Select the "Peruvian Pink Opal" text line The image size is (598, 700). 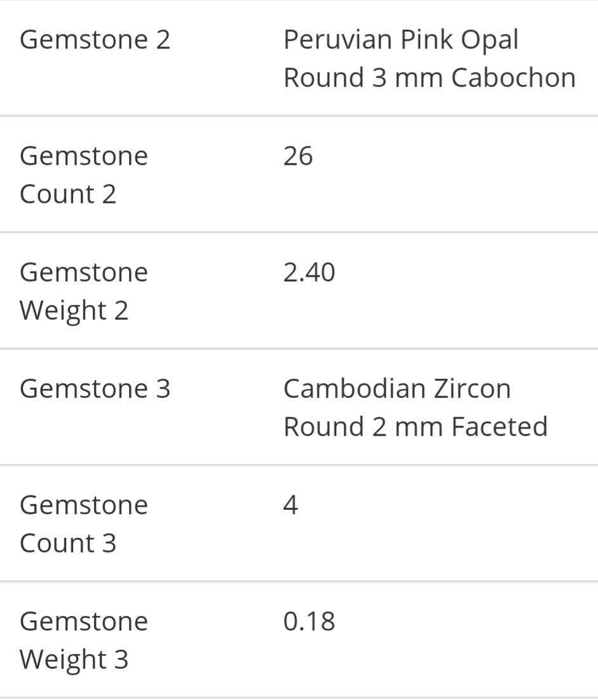tap(400, 41)
